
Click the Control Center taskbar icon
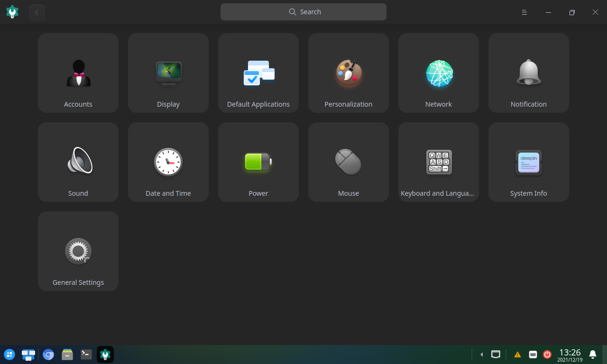105,355
